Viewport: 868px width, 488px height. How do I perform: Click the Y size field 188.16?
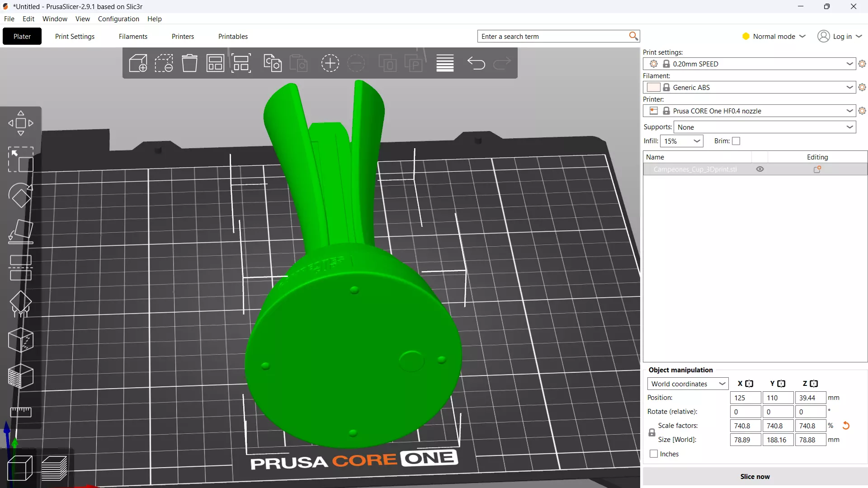[778, 440]
